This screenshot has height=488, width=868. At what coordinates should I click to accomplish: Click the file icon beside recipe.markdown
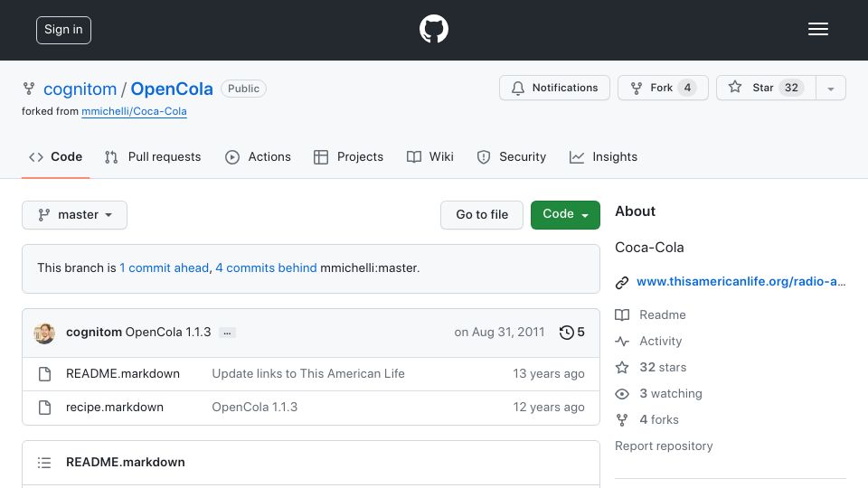pyautogui.click(x=45, y=408)
